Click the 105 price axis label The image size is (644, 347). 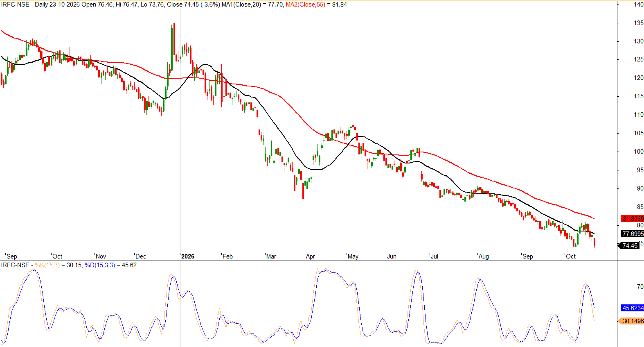tap(639, 133)
